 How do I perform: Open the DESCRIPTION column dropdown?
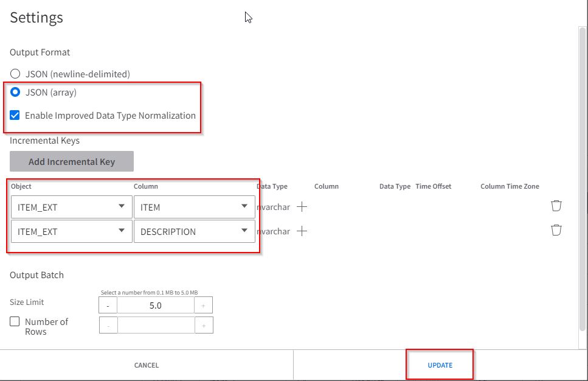click(194, 231)
